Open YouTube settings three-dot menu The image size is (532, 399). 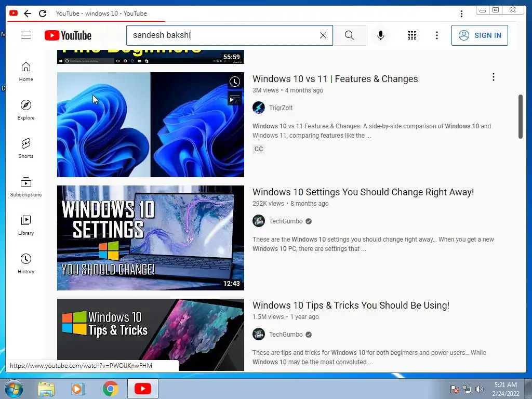click(x=436, y=35)
